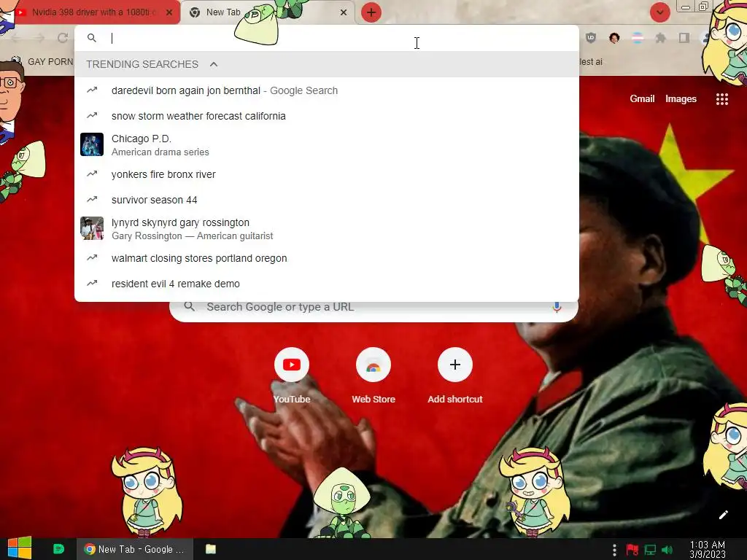Select suggestion resident evil 4 remake demo
Image resolution: width=747 pixels, height=560 pixels.
(x=327, y=284)
